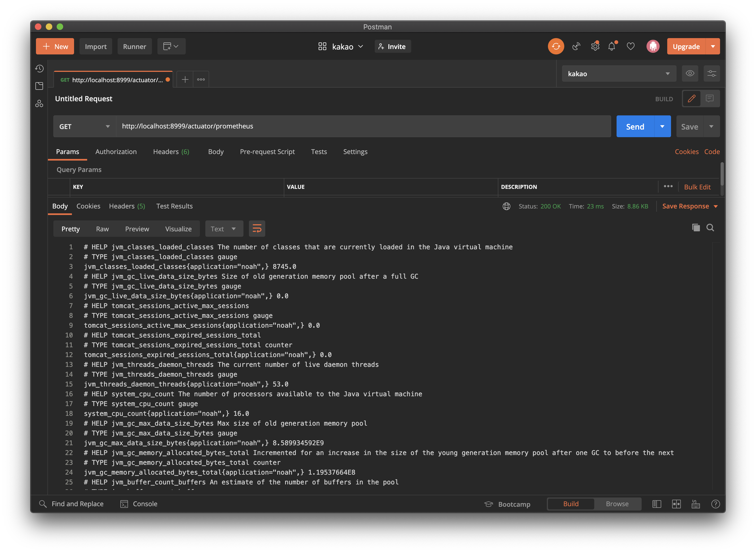Open the Save Response dropdown
Viewport: 756px width, 553px height.
[690, 206]
